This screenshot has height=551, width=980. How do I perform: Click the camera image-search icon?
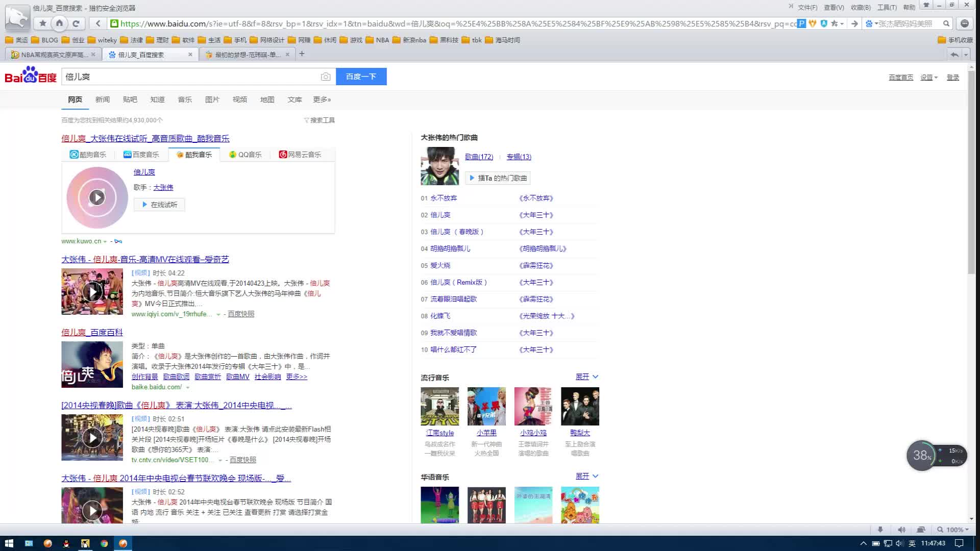(326, 77)
